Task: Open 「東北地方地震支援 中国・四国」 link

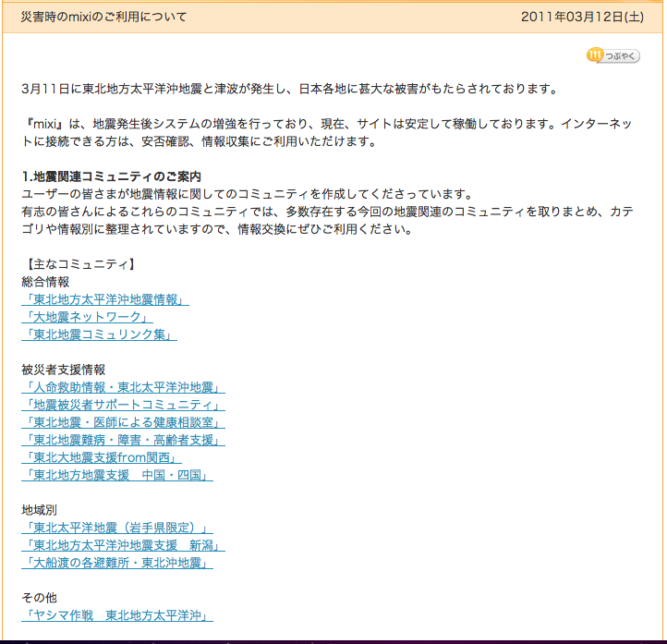Action: (x=117, y=476)
